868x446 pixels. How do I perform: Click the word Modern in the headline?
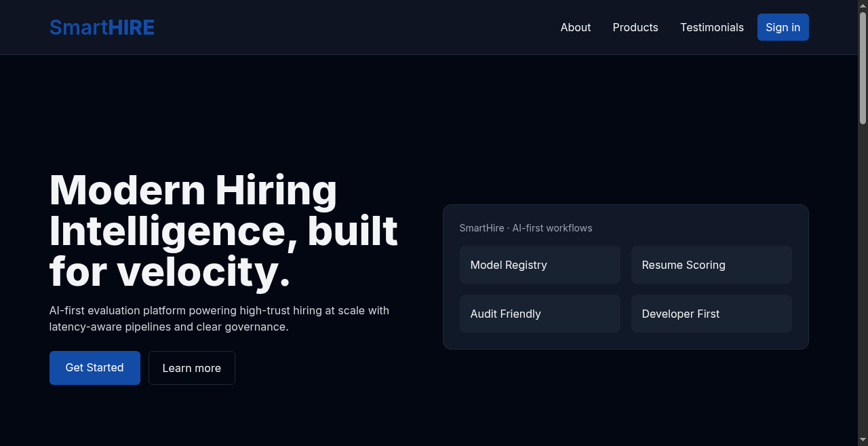127,189
